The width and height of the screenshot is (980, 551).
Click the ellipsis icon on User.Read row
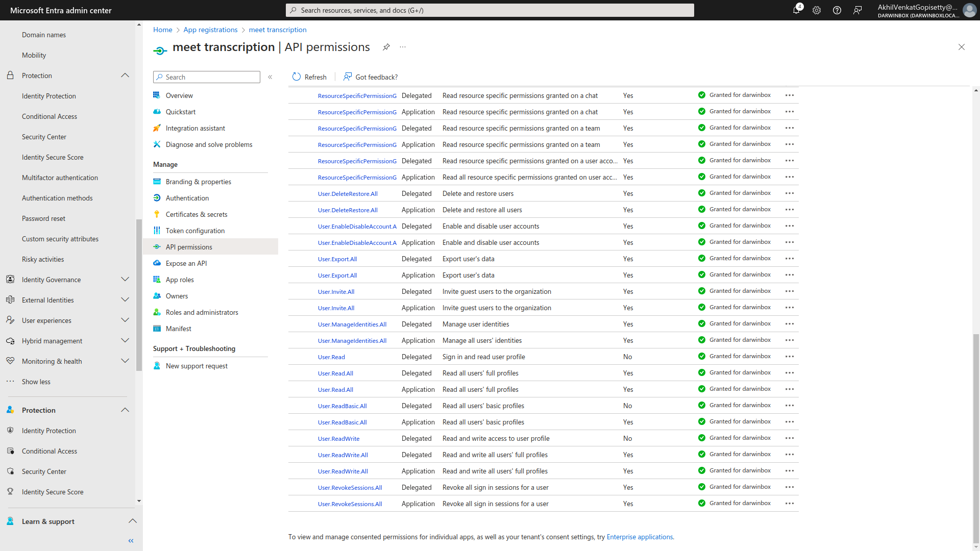pyautogui.click(x=790, y=356)
